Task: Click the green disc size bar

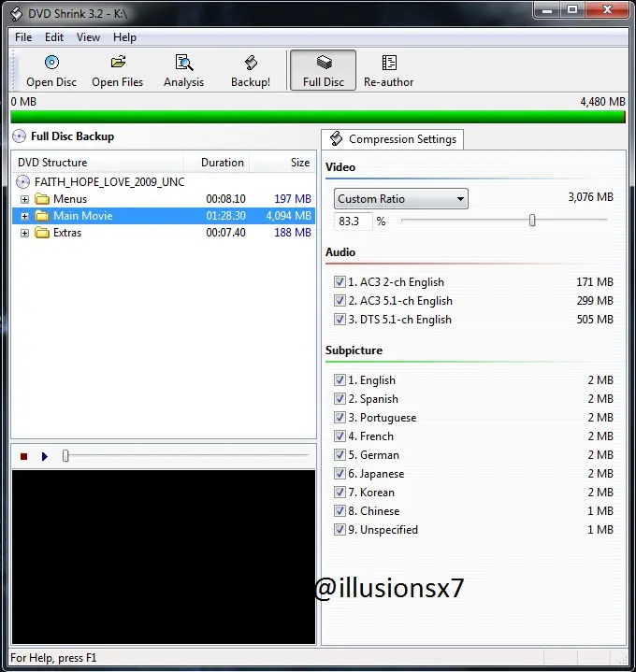Action: (318, 117)
